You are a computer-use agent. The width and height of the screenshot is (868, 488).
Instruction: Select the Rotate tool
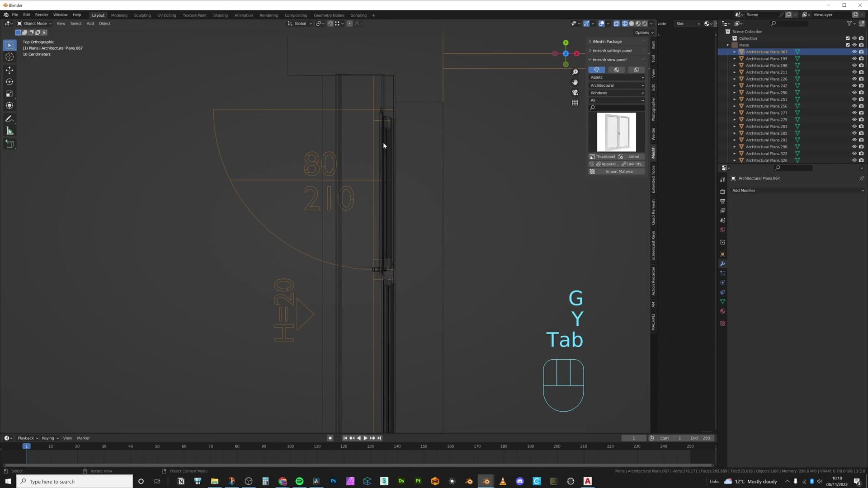click(x=9, y=82)
